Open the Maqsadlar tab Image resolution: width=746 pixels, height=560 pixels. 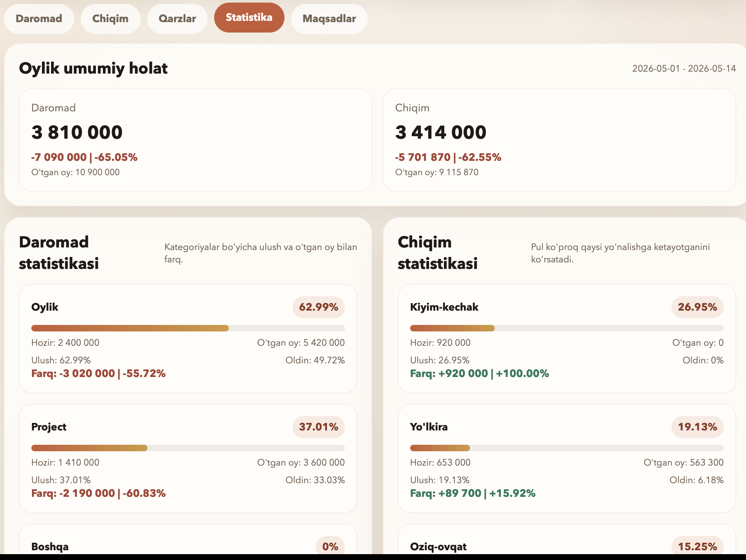tap(329, 19)
